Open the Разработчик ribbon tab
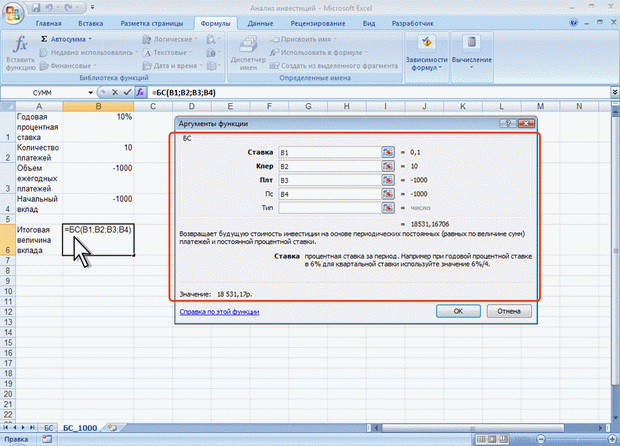The image size is (620, 446). pos(412,23)
